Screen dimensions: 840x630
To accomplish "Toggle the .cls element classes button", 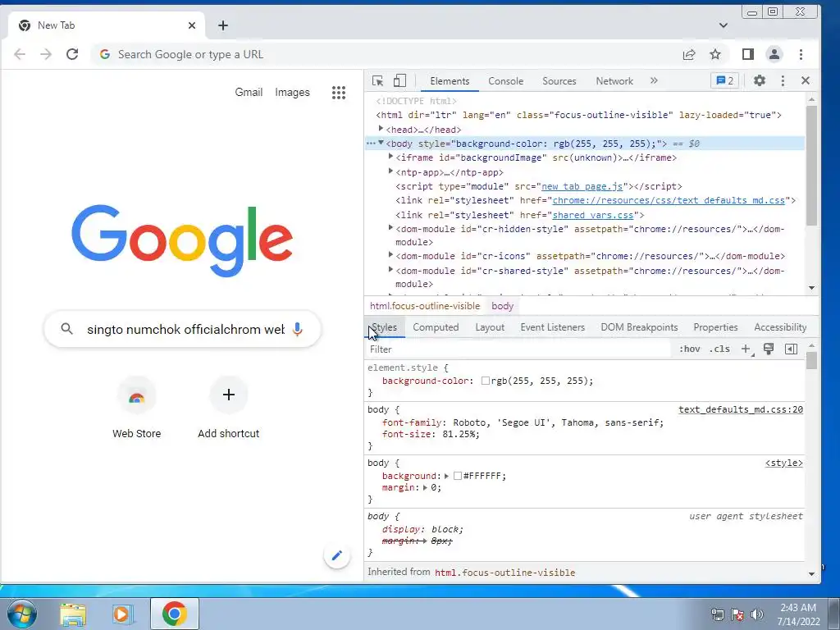I will pyautogui.click(x=719, y=349).
